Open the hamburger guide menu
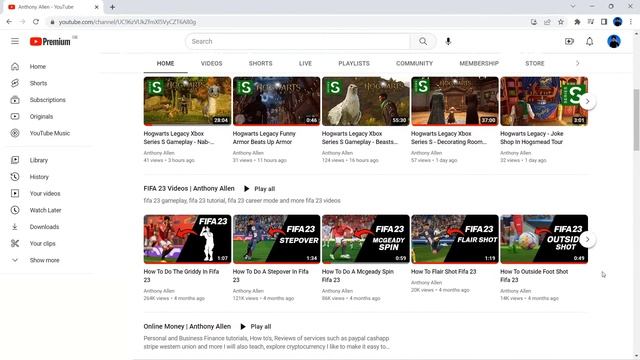 pos(15,41)
